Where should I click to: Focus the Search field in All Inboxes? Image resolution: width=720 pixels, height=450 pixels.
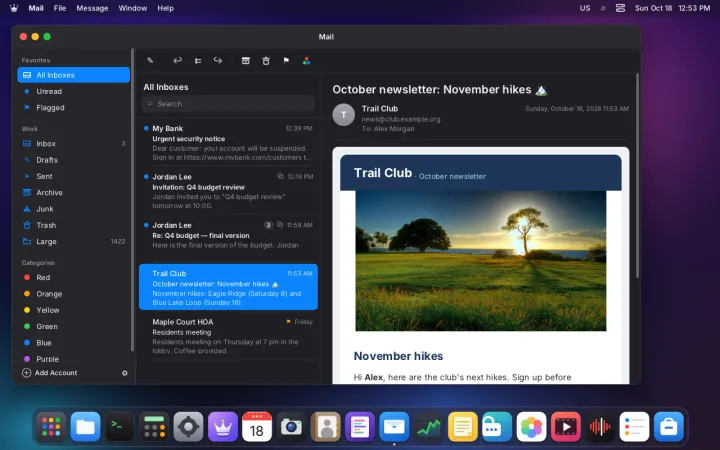pos(228,104)
